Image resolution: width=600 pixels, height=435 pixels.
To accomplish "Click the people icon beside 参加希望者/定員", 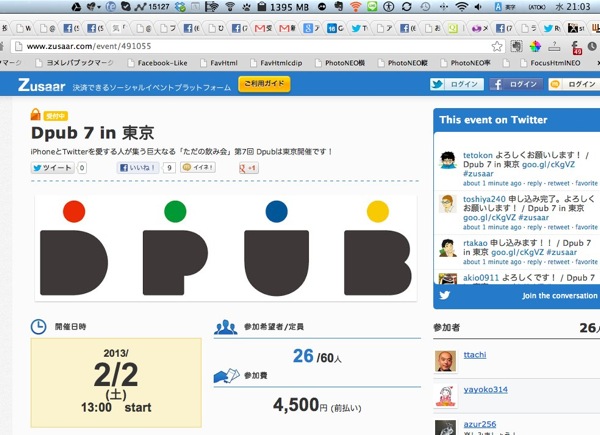I will click(226, 327).
